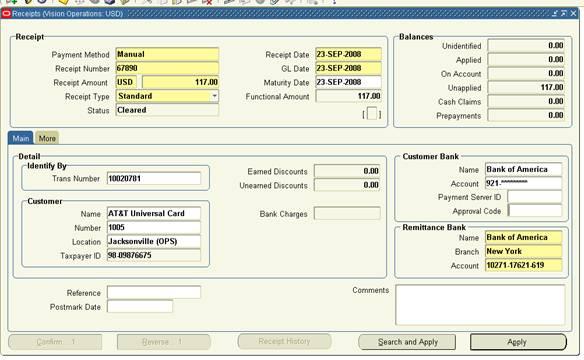Select the Receipt Number field

tap(167, 69)
